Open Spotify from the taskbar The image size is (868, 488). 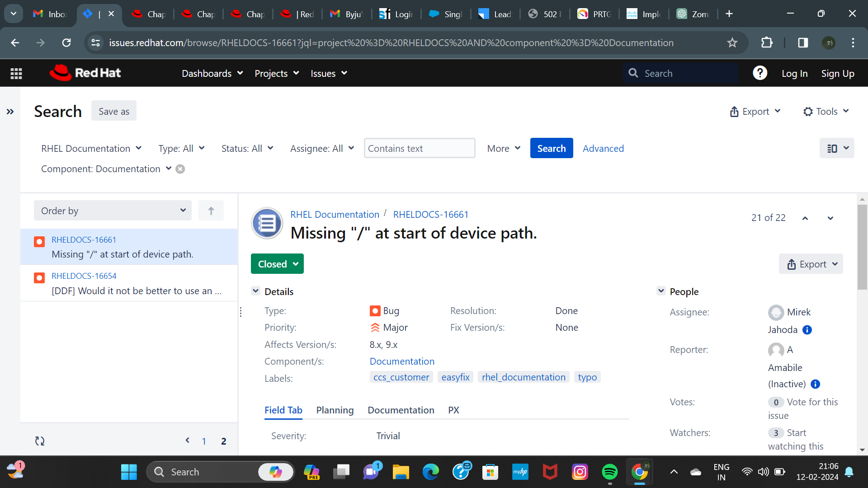point(610,472)
